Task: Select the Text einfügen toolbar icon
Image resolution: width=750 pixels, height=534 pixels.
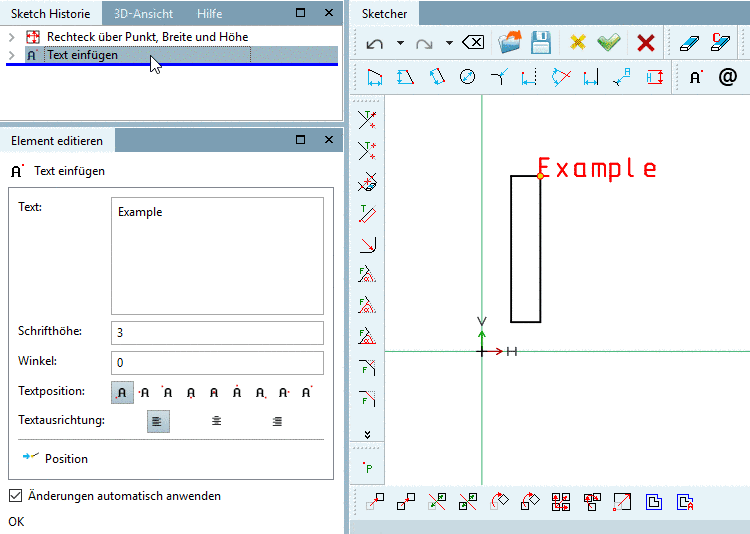Action: (696, 77)
